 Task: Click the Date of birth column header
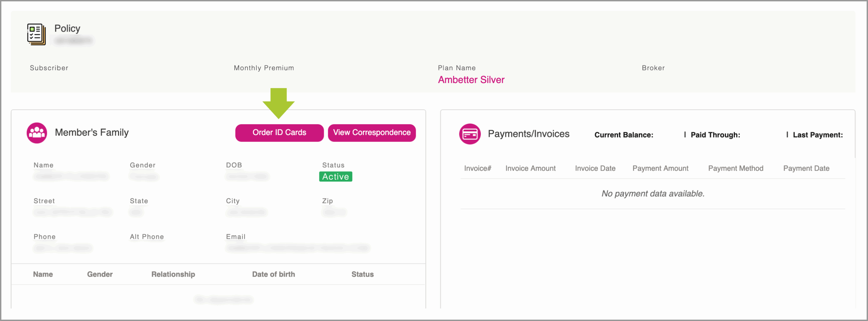point(274,274)
